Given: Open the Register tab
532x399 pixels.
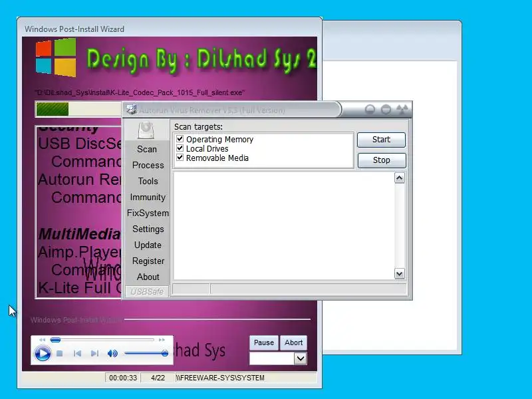Looking at the screenshot, I should pos(148,261).
